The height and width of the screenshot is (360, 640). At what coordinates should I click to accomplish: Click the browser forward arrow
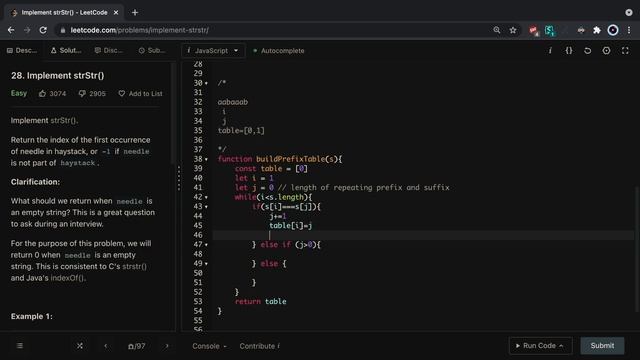(x=27, y=30)
